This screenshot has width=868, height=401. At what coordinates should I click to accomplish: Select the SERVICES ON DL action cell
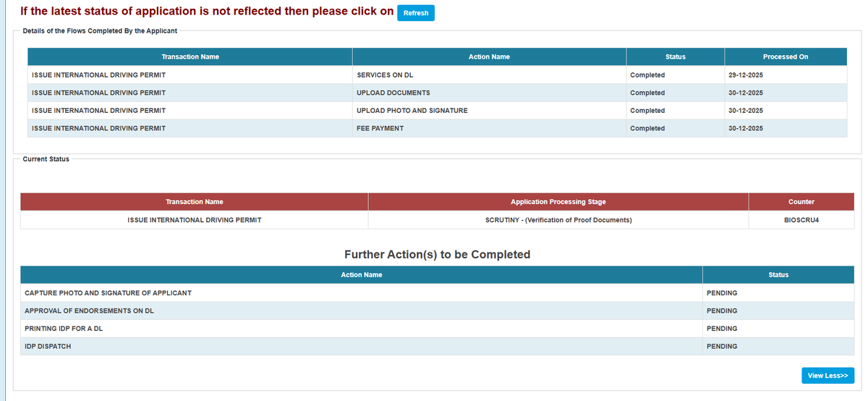[489, 75]
